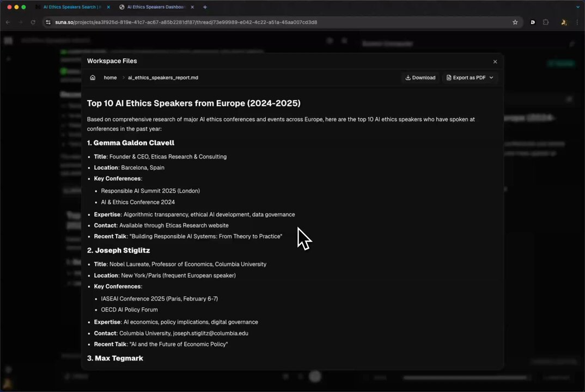585x392 pixels.
Task: Click AI & Ethics Conference 2024 entry
Action: 138,202
